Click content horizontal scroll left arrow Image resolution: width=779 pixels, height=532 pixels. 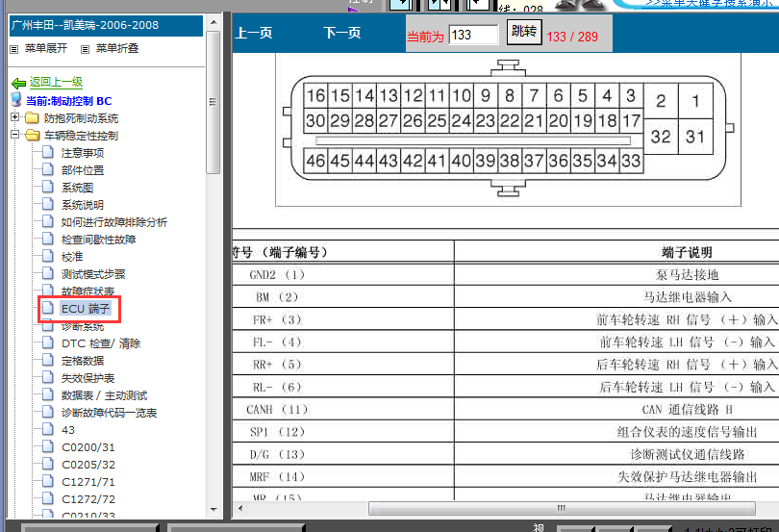[x=240, y=508]
